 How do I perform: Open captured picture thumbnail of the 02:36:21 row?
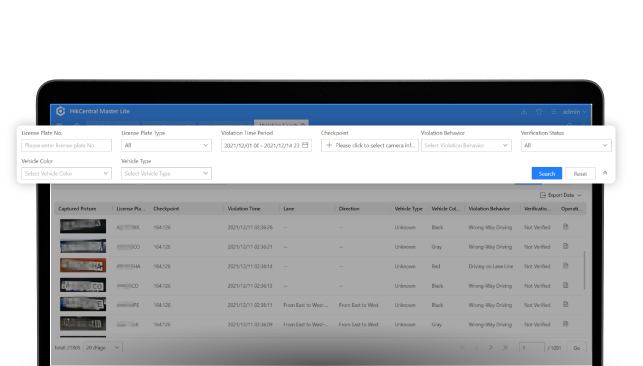pyautogui.click(x=83, y=246)
